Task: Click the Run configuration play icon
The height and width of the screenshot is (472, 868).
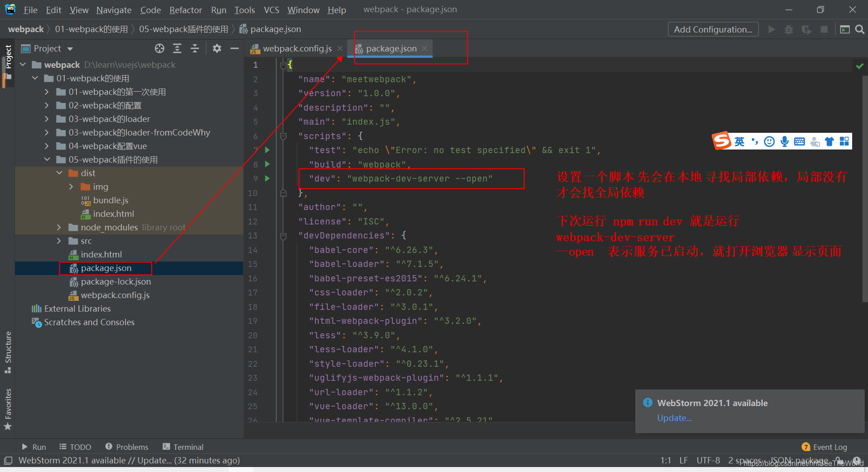Action: (x=772, y=29)
